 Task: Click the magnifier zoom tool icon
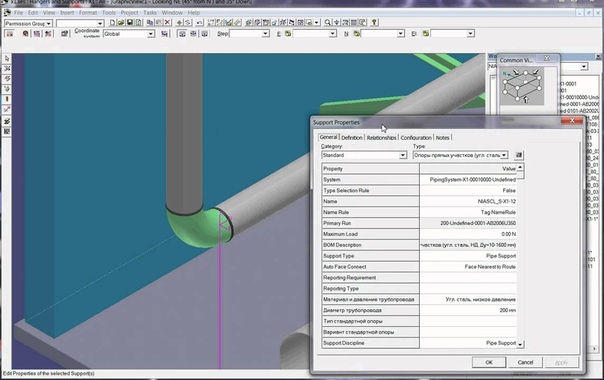[327, 23]
